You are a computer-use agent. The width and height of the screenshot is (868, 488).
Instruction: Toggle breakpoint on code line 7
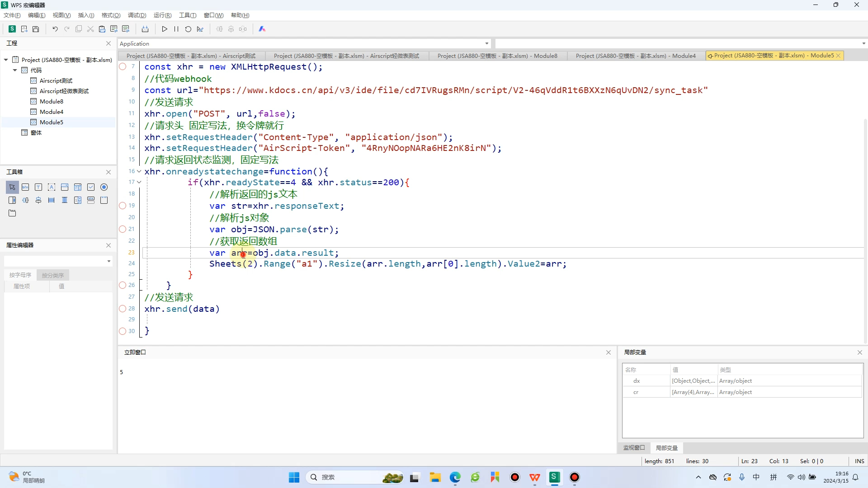[123, 66]
